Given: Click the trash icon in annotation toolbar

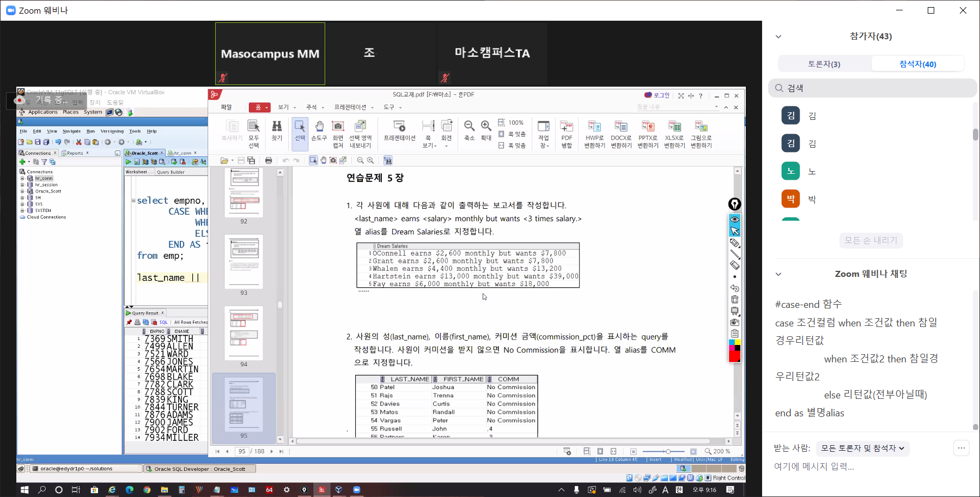Looking at the screenshot, I should [734, 299].
